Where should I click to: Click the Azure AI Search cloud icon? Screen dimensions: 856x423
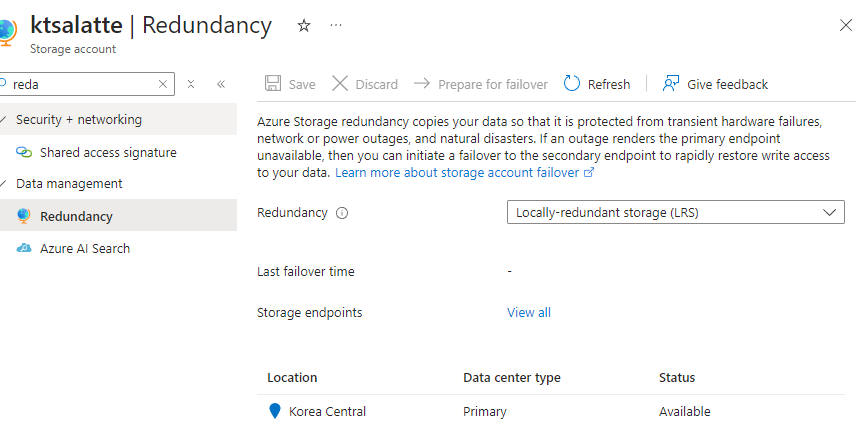[x=24, y=248]
